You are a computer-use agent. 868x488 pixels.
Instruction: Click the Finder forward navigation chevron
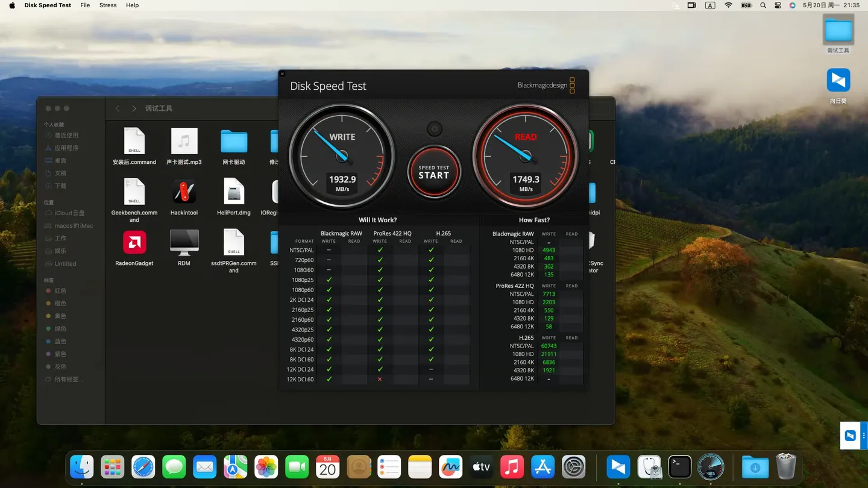[134, 108]
